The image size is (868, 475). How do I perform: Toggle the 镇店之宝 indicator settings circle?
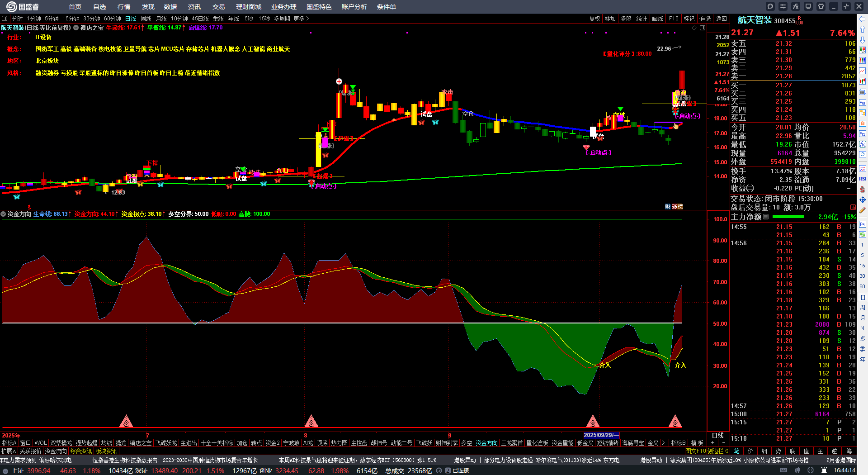pyautogui.click(x=76, y=28)
